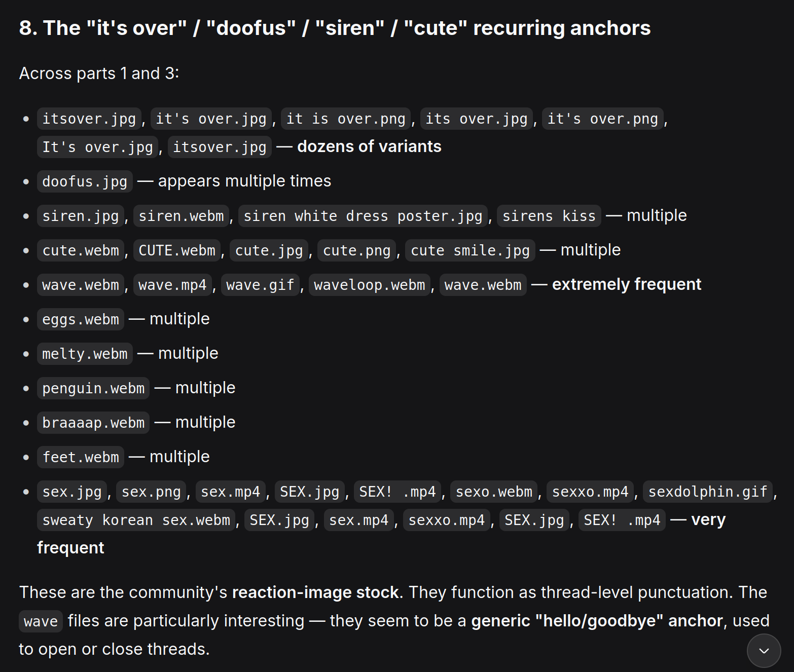Select the 'cute smile.jpg' code chip
This screenshot has height=672, width=794.
pos(470,250)
